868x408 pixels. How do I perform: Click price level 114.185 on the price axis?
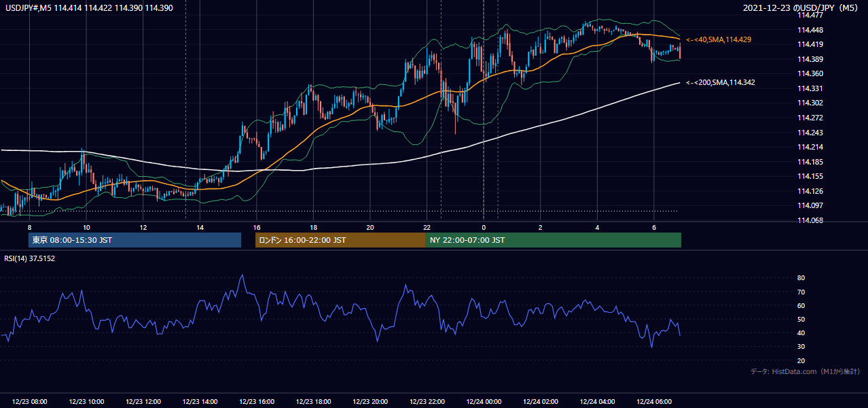tap(810, 162)
